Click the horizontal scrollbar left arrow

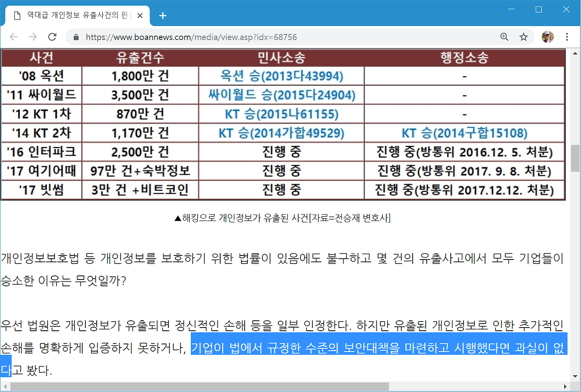tap(5, 387)
